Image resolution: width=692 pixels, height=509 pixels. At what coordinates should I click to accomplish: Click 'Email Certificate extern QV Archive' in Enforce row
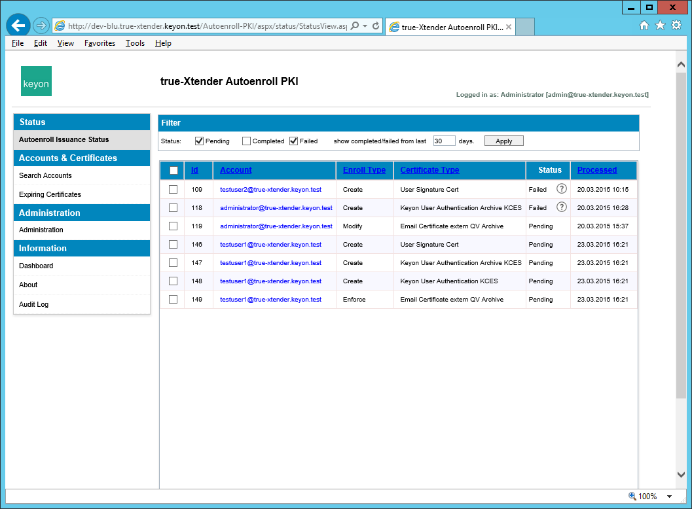[451, 299]
